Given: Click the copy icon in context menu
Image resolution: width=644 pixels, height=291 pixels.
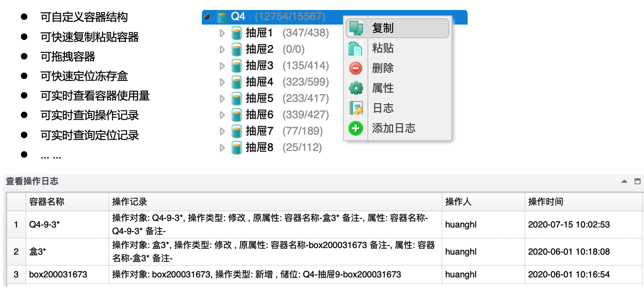Looking at the screenshot, I should [356, 28].
